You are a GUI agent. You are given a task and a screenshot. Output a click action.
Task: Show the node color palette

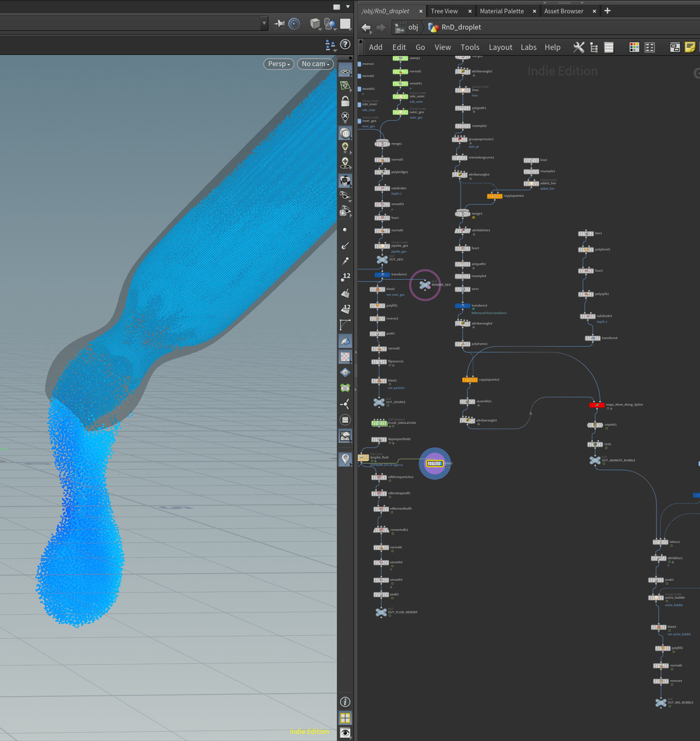(634, 47)
